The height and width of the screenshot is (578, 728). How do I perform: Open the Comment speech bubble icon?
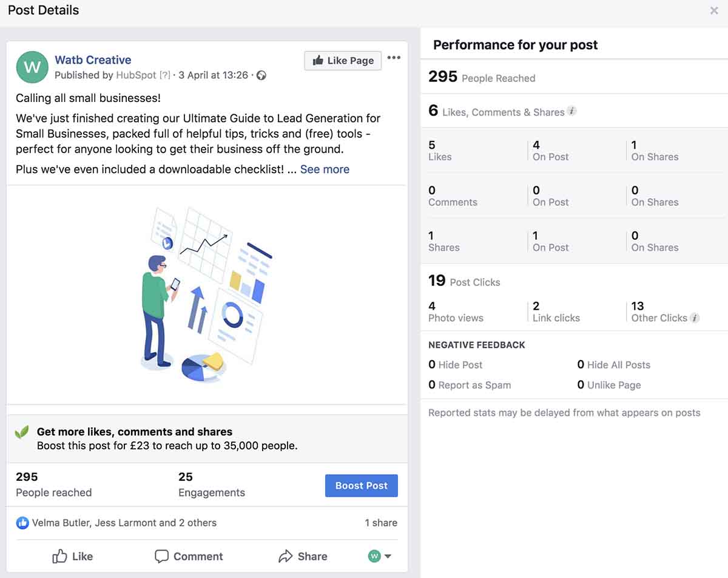click(163, 556)
